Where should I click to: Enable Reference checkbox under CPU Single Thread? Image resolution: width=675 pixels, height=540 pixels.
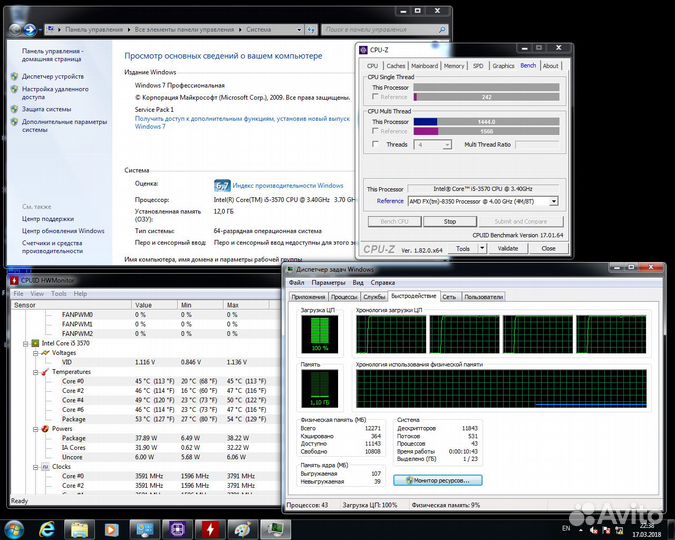coord(375,96)
